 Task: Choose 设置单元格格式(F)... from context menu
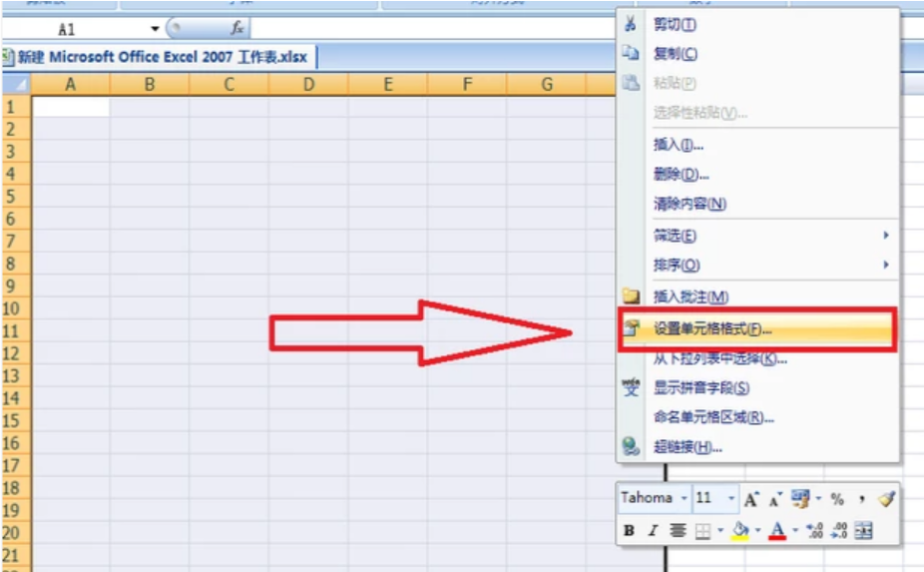pyautogui.click(x=712, y=328)
